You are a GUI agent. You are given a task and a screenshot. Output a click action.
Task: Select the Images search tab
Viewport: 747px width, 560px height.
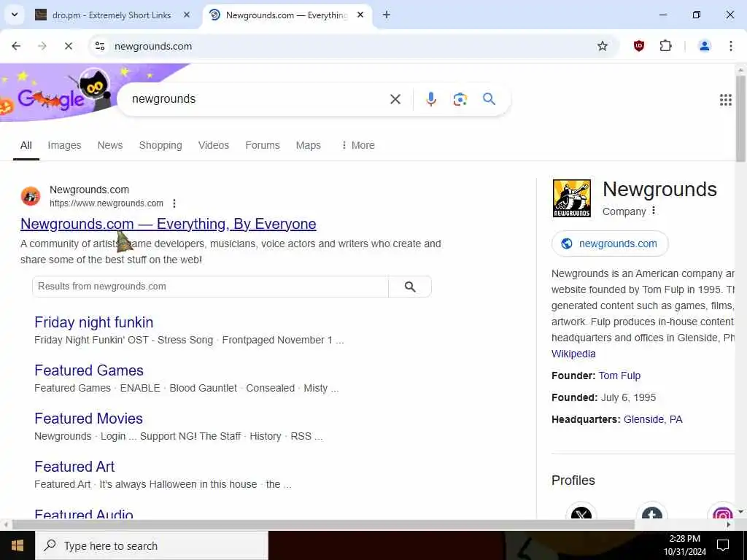[x=64, y=145]
